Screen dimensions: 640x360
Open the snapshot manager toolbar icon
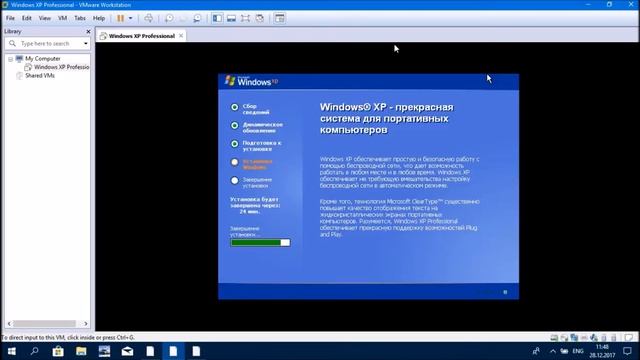(x=197, y=18)
